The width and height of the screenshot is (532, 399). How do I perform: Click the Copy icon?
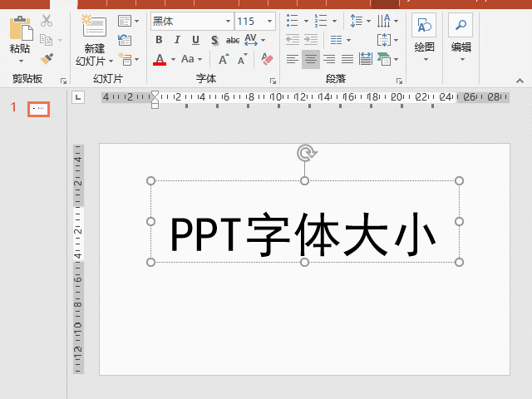click(x=47, y=40)
